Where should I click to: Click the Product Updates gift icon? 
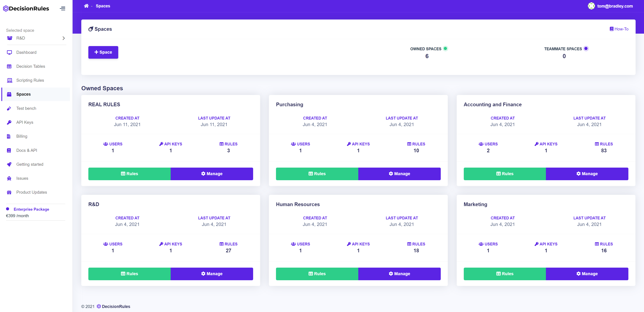point(9,192)
